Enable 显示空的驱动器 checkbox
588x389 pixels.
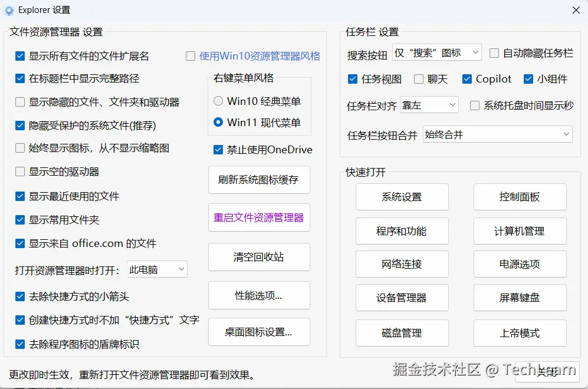pos(20,172)
